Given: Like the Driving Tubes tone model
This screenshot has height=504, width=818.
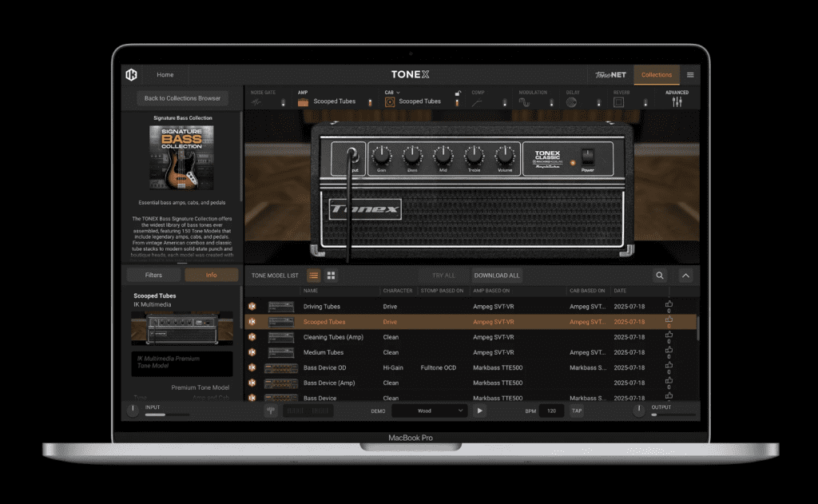Looking at the screenshot, I should point(669,306).
